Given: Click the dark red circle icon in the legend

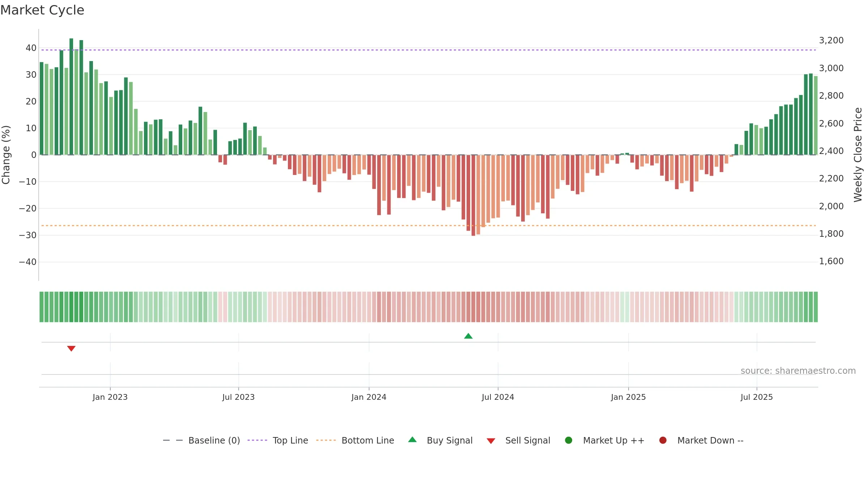Looking at the screenshot, I should pyautogui.click(x=663, y=440).
